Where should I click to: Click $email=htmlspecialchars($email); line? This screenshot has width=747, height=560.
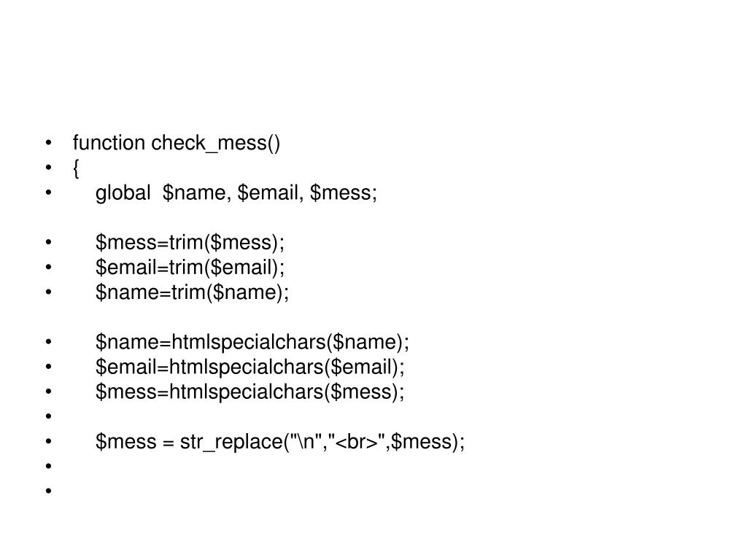coord(249,367)
